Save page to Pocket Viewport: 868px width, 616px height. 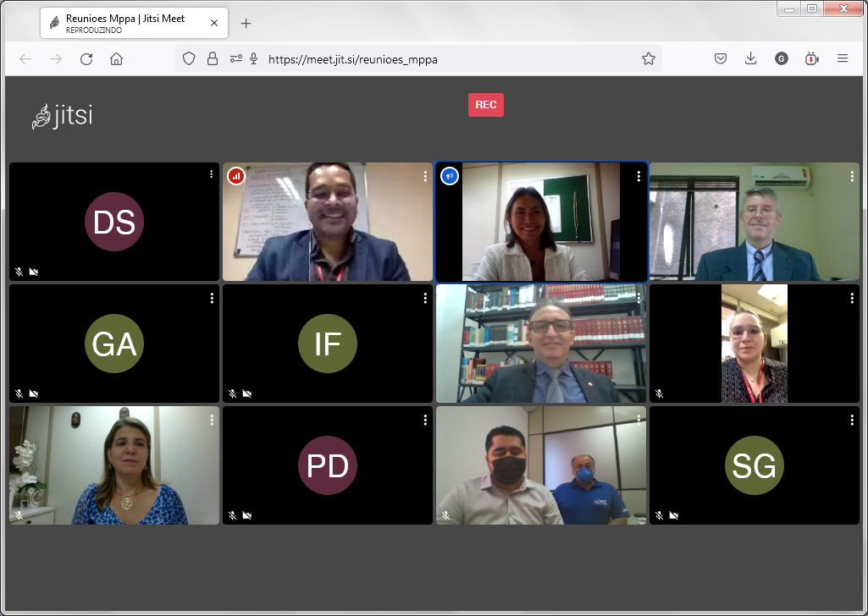click(720, 58)
